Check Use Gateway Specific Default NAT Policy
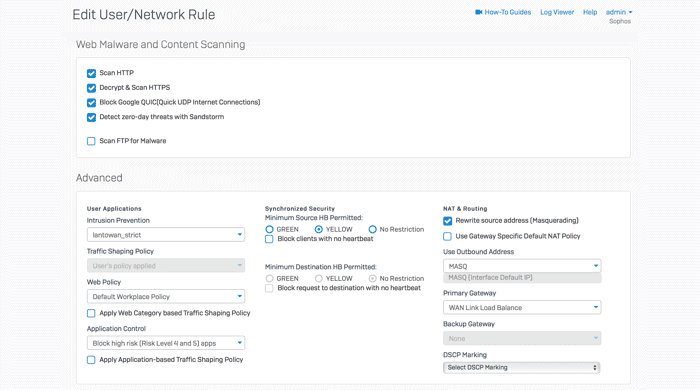The width and height of the screenshot is (700, 390). click(448, 236)
